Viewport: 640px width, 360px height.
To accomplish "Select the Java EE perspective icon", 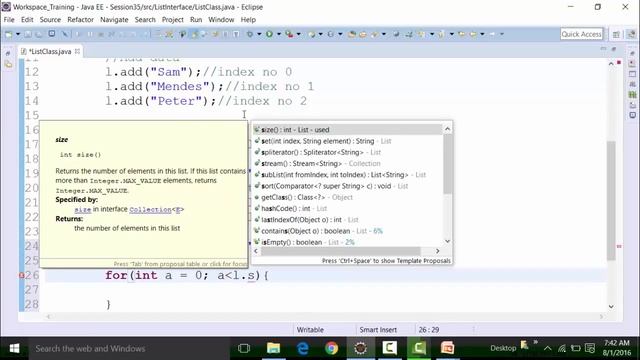I will (x=631, y=34).
